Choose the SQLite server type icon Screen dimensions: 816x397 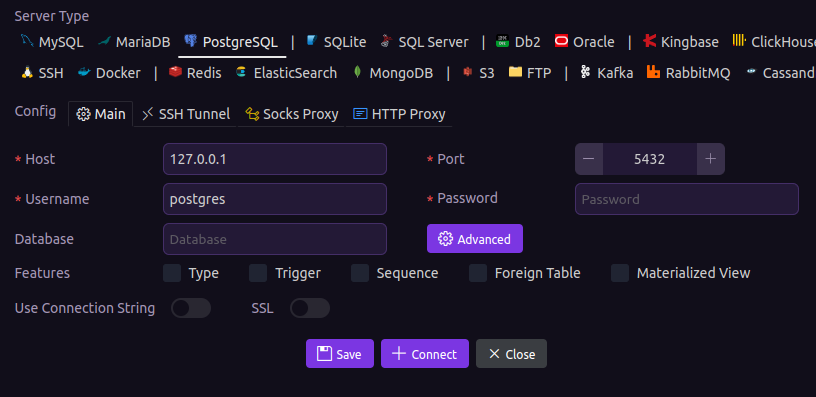coord(312,41)
